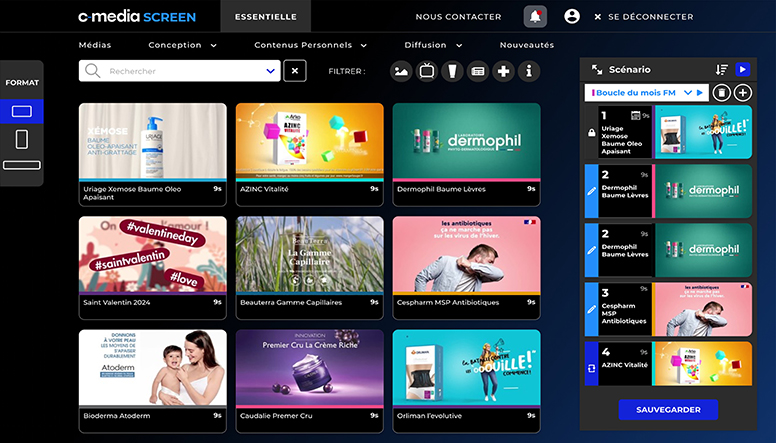Sort the scenario list with sort icon

pos(722,70)
